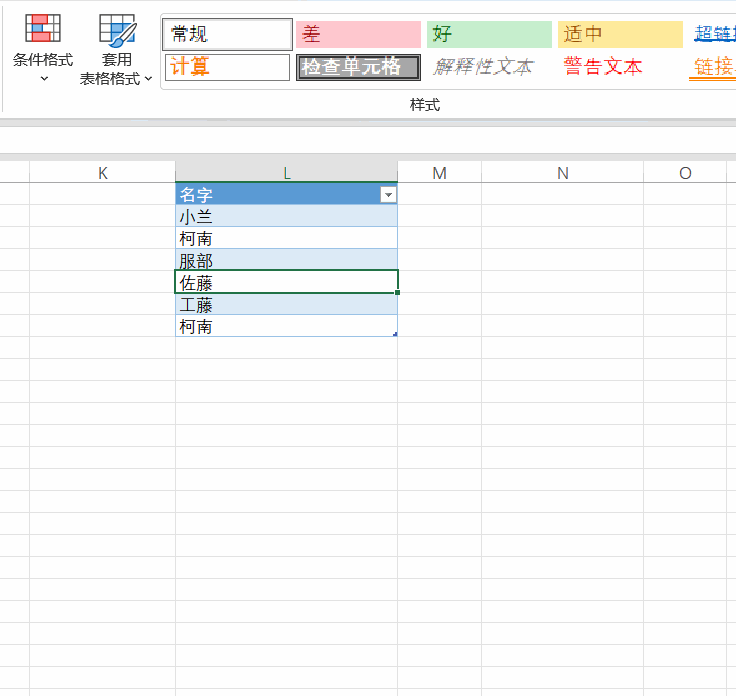Select the 警告文本 style

(x=603, y=68)
